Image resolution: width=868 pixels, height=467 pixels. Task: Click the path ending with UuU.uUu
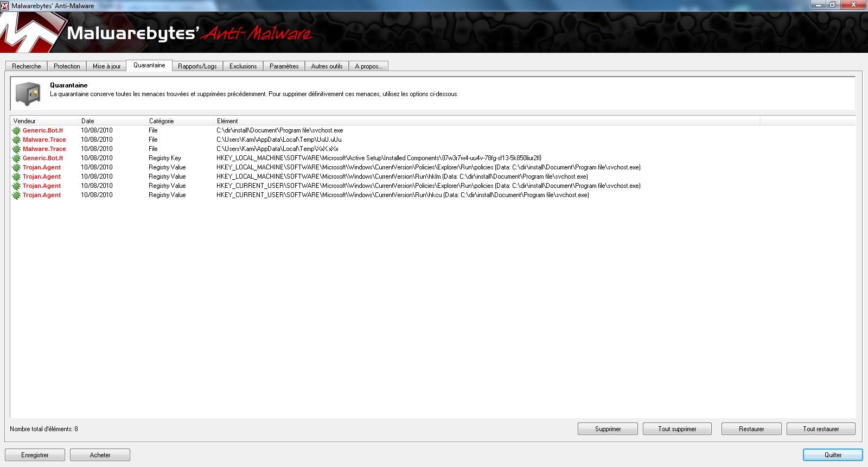279,140
